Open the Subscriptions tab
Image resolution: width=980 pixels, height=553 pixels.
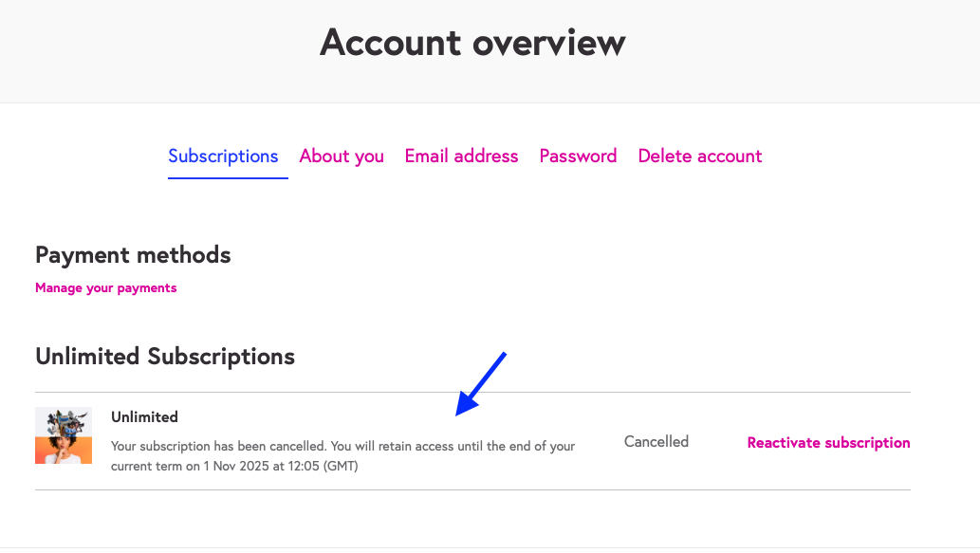tap(223, 157)
